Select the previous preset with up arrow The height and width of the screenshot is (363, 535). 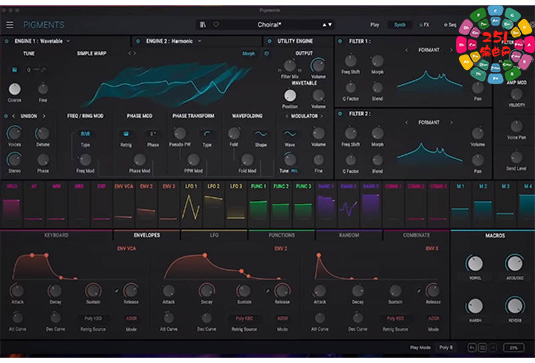(324, 25)
